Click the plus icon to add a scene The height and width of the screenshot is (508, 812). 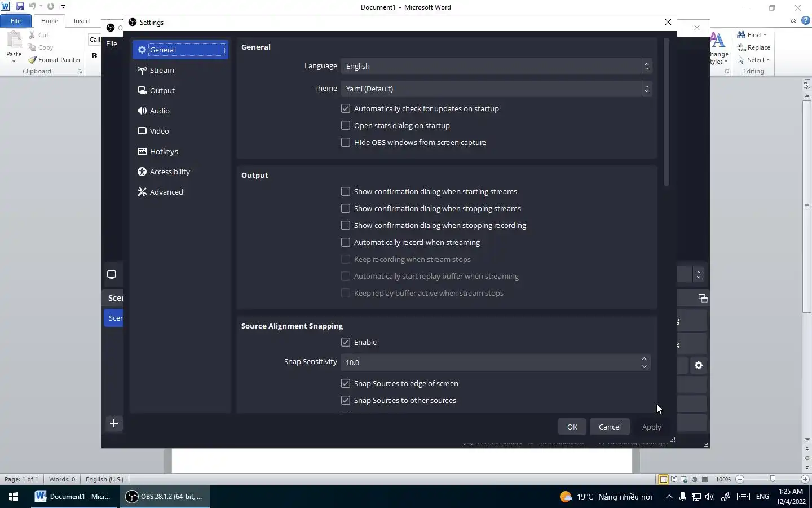[114, 423]
